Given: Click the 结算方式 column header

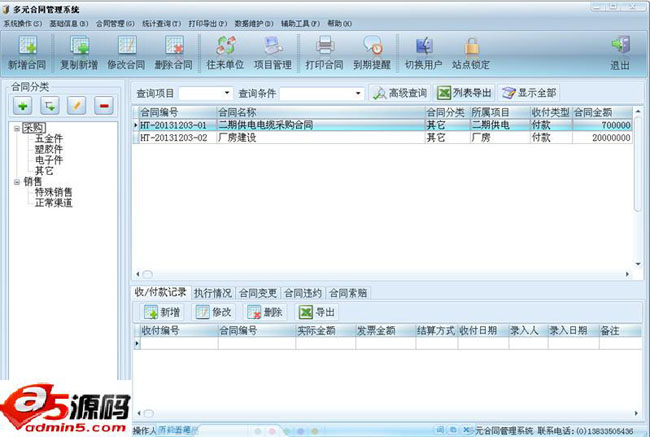Looking at the screenshot, I should pyautogui.click(x=437, y=330).
